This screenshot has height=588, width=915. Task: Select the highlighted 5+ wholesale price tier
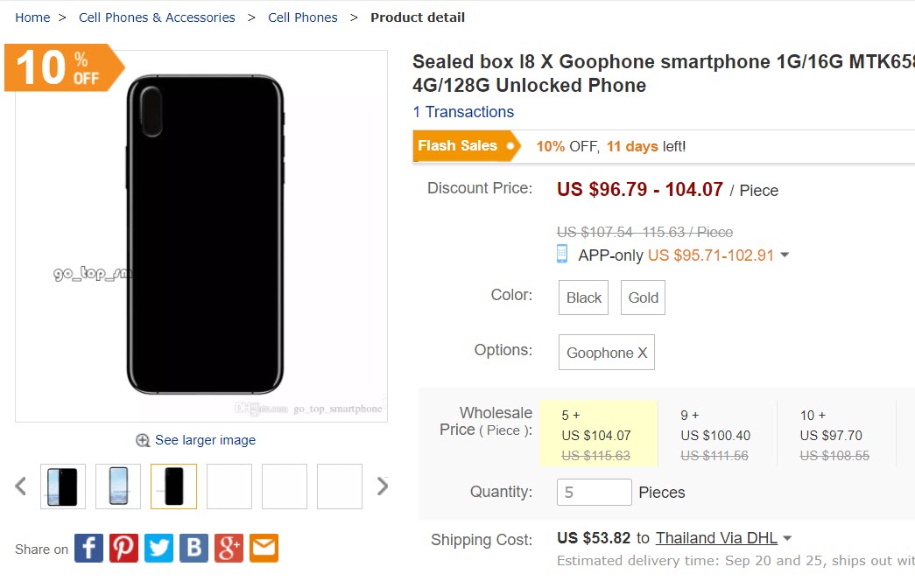(599, 432)
